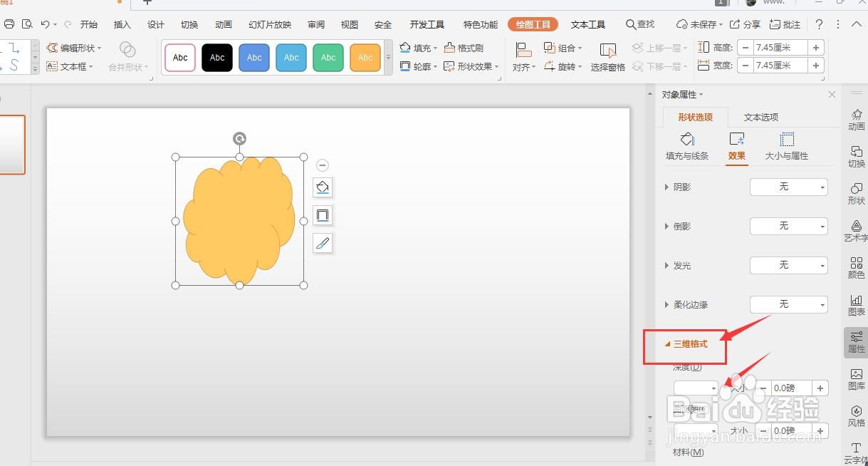This screenshot has width=868, height=466.
Task: Open the Align (对齐) menu
Action: pyautogui.click(x=524, y=58)
